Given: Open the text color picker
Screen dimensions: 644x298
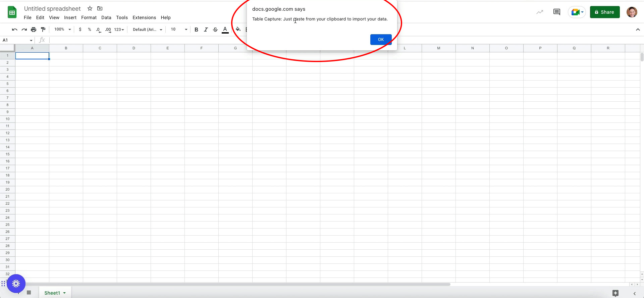Looking at the screenshot, I should 225,30.
